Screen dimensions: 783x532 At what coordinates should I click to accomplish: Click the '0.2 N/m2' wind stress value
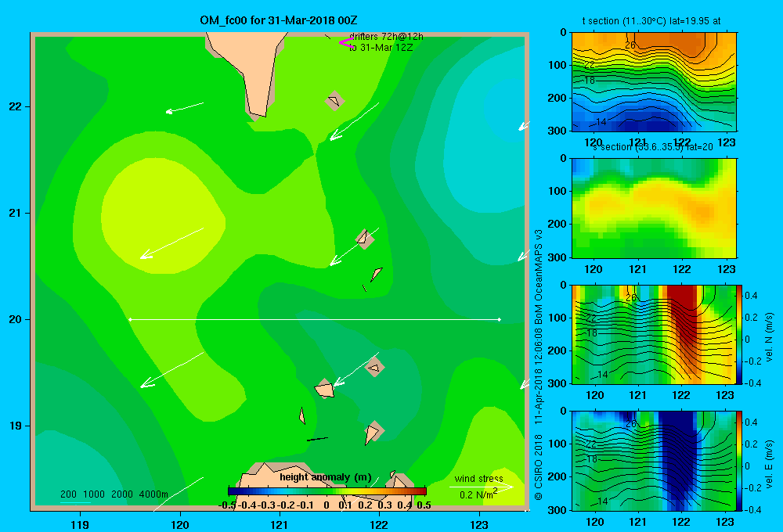pos(478,494)
